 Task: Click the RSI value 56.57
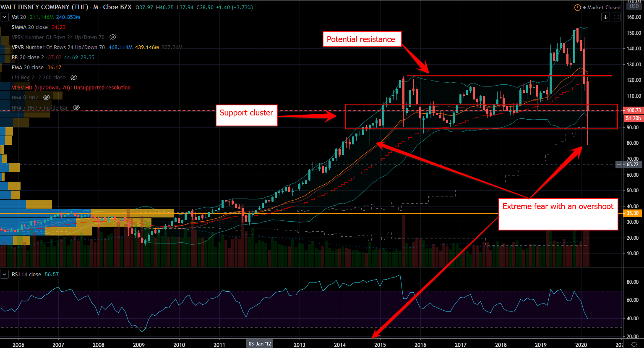click(52, 275)
